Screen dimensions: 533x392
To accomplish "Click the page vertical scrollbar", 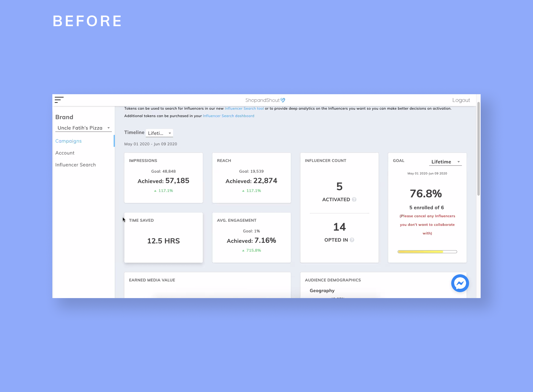I will point(478,149).
